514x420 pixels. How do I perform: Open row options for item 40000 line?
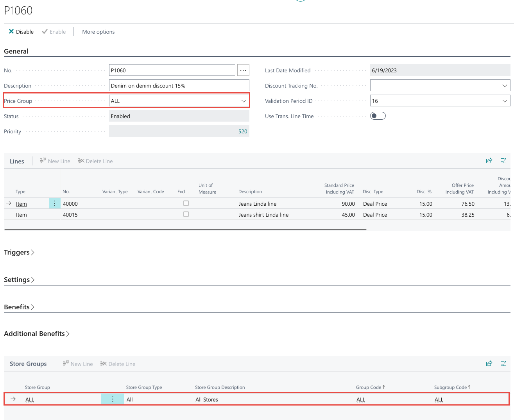point(55,203)
